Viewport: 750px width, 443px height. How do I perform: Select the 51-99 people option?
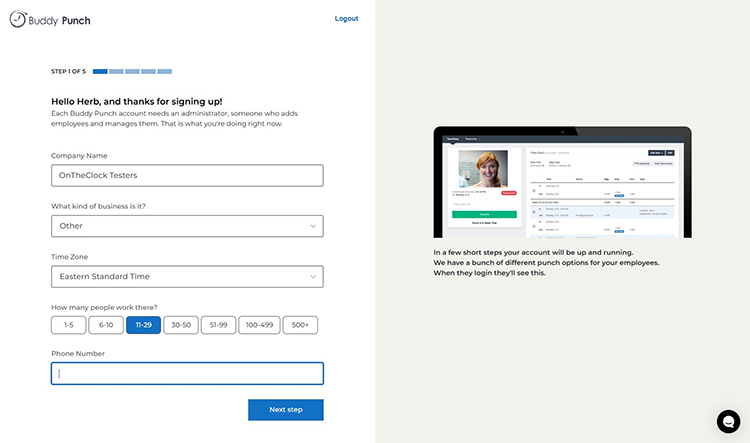tap(218, 325)
